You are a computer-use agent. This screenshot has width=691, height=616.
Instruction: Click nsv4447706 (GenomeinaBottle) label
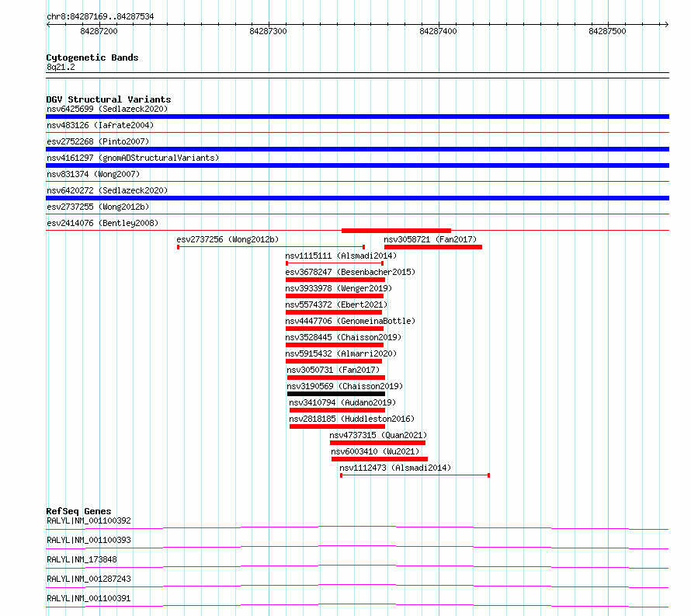[x=350, y=321]
